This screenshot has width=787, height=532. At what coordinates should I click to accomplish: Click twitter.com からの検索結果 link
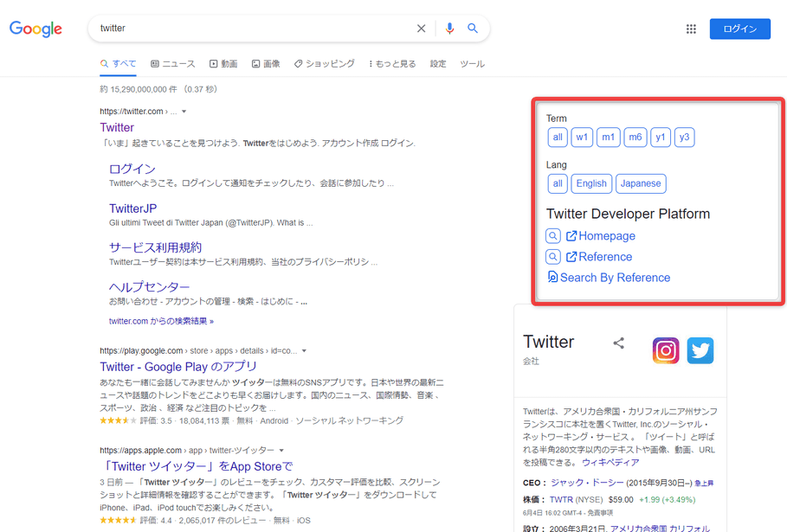pos(161,321)
